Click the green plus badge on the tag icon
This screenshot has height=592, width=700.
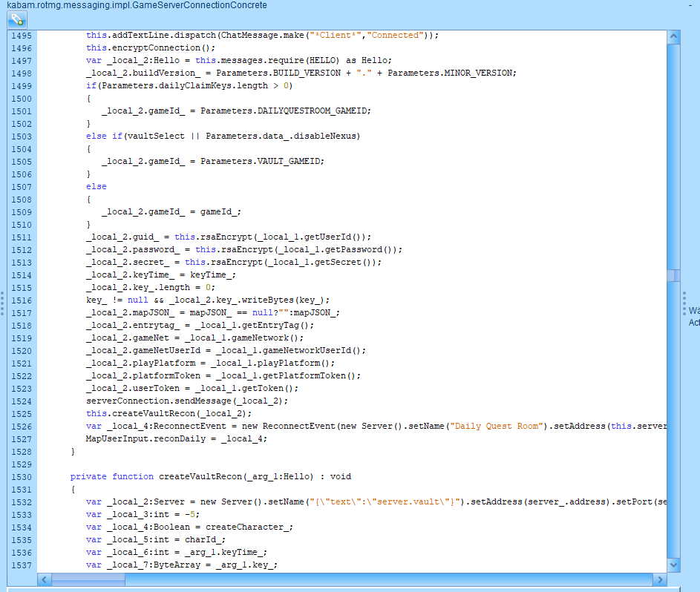[20, 23]
